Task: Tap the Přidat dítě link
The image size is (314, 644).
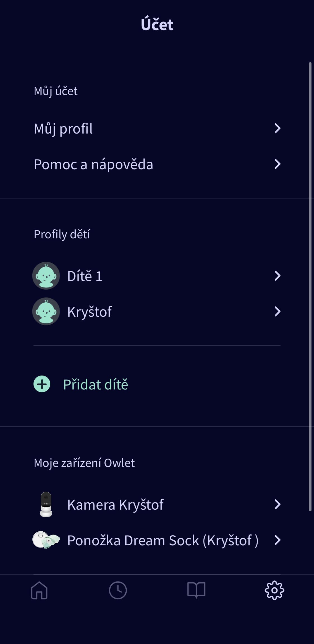Action: coord(95,384)
